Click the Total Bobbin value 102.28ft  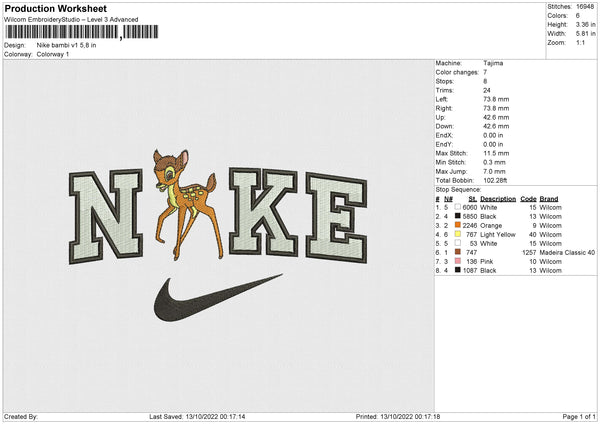pyautogui.click(x=496, y=180)
